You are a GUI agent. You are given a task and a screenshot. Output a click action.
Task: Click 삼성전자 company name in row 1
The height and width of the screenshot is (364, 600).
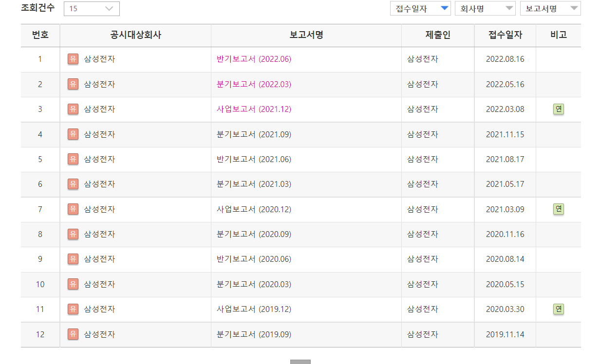pyautogui.click(x=99, y=59)
